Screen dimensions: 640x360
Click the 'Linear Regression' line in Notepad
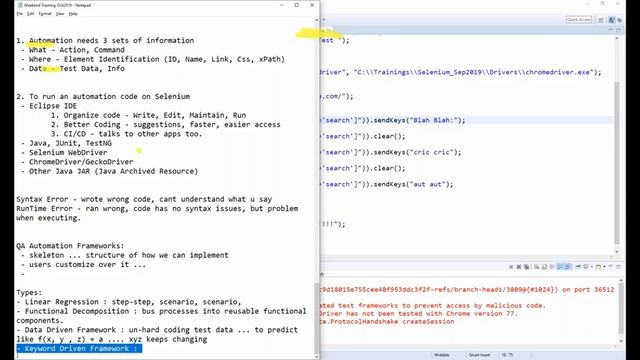click(129, 302)
